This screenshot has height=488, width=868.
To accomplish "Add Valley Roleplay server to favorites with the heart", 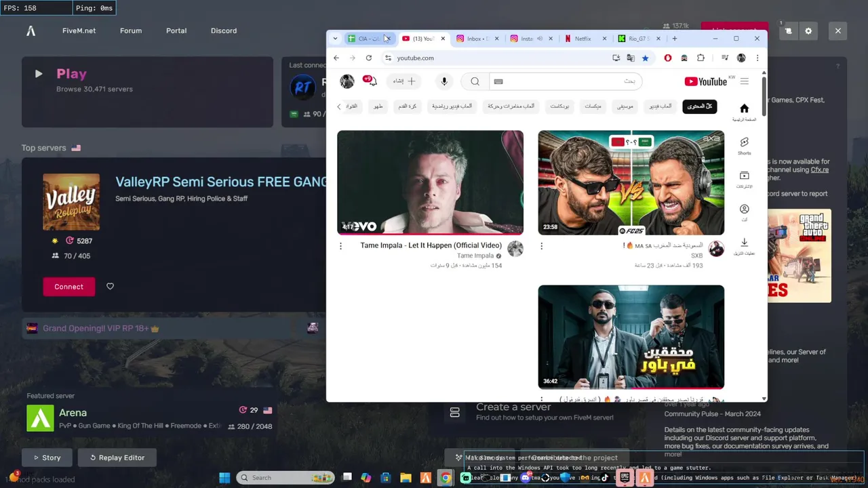I will click(110, 287).
